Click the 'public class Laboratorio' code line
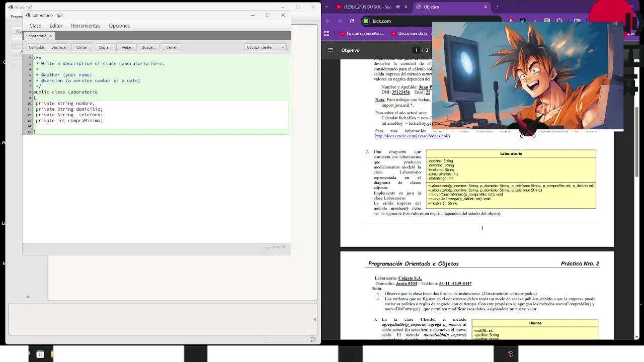The width and height of the screenshot is (644, 362). pyautogui.click(x=65, y=92)
